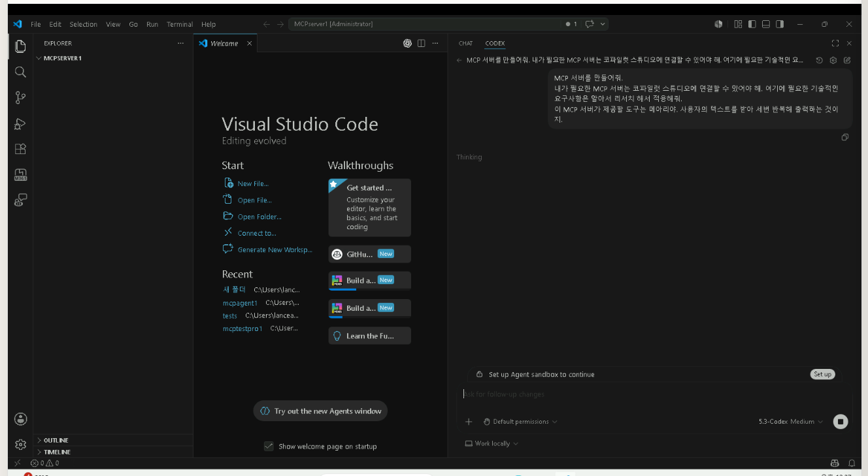Open the chat icon in the title bar
Screen dimensions: 868x476
pyautogui.click(x=590, y=24)
